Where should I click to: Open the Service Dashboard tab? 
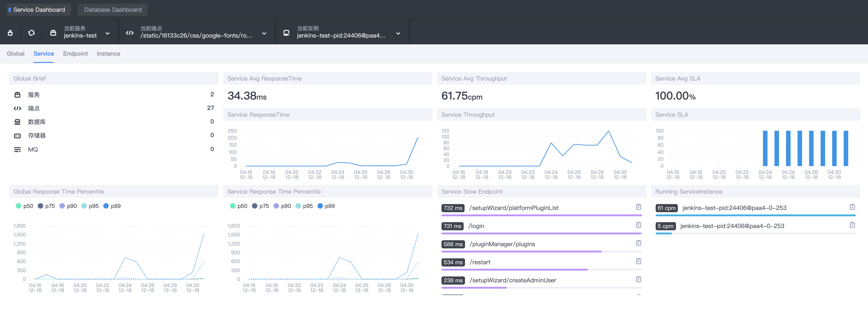(39, 10)
